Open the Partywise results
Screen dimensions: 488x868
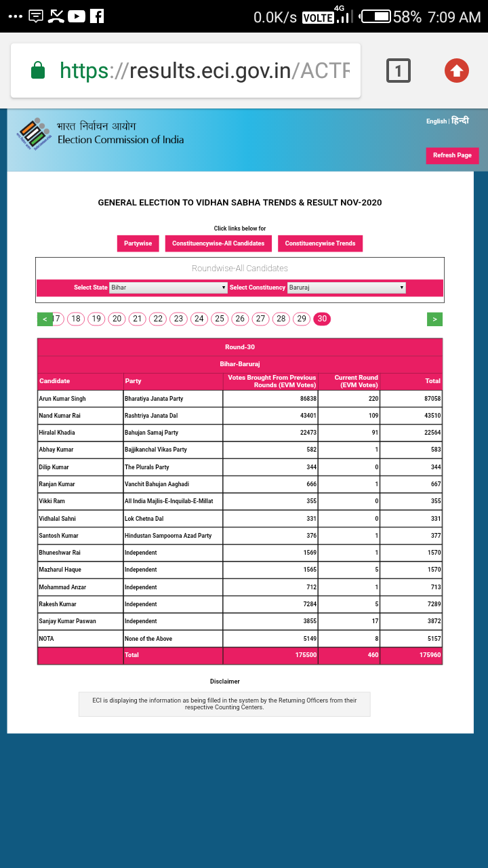point(138,243)
